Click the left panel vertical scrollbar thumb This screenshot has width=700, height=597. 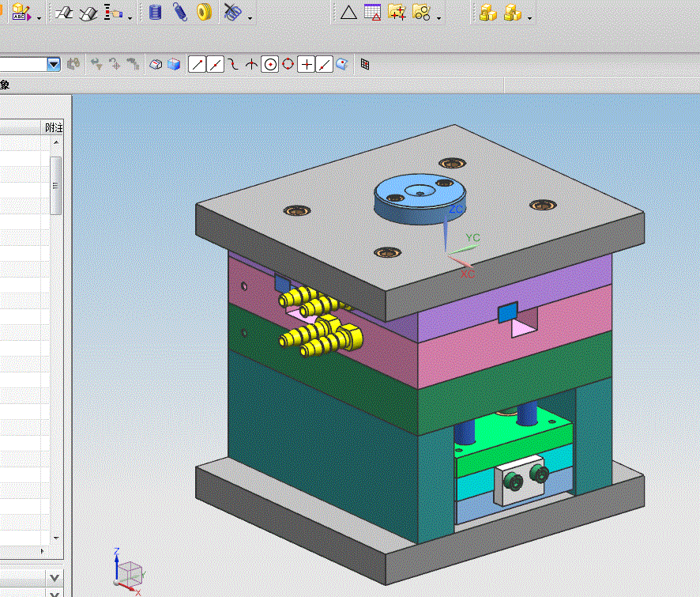pos(56,186)
